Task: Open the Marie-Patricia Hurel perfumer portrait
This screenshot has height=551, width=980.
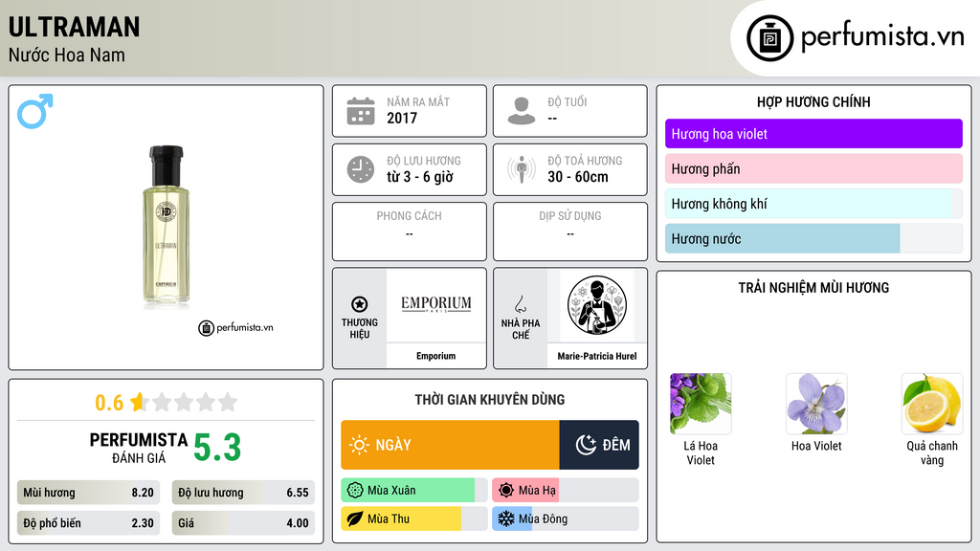Action: tap(597, 306)
